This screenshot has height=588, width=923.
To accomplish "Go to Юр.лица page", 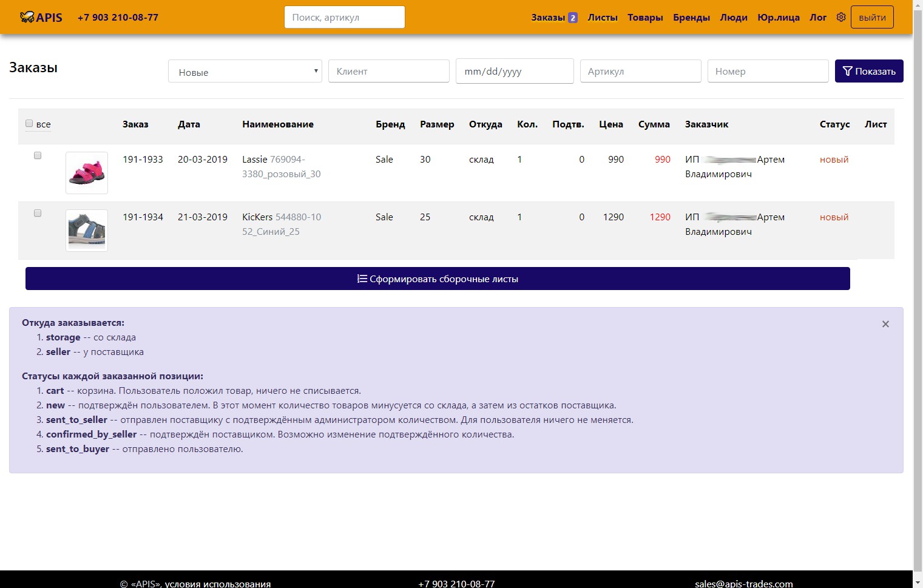I will click(x=779, y=18).
